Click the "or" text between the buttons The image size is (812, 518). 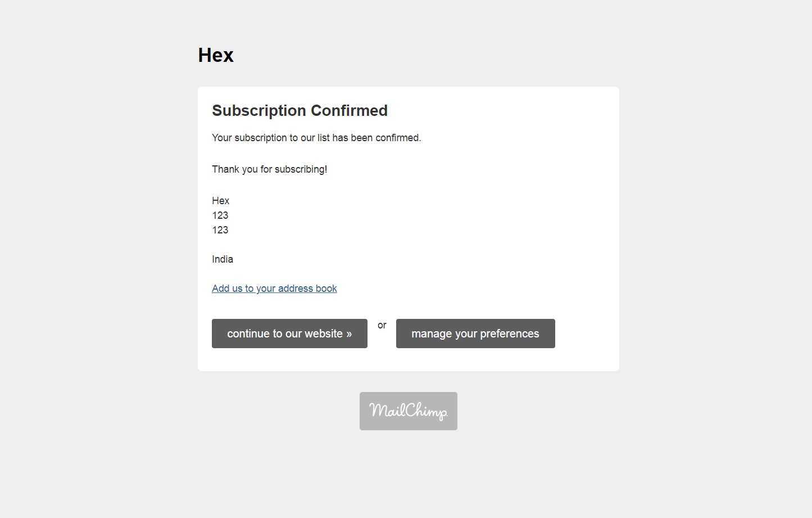[x=382, y=325]
